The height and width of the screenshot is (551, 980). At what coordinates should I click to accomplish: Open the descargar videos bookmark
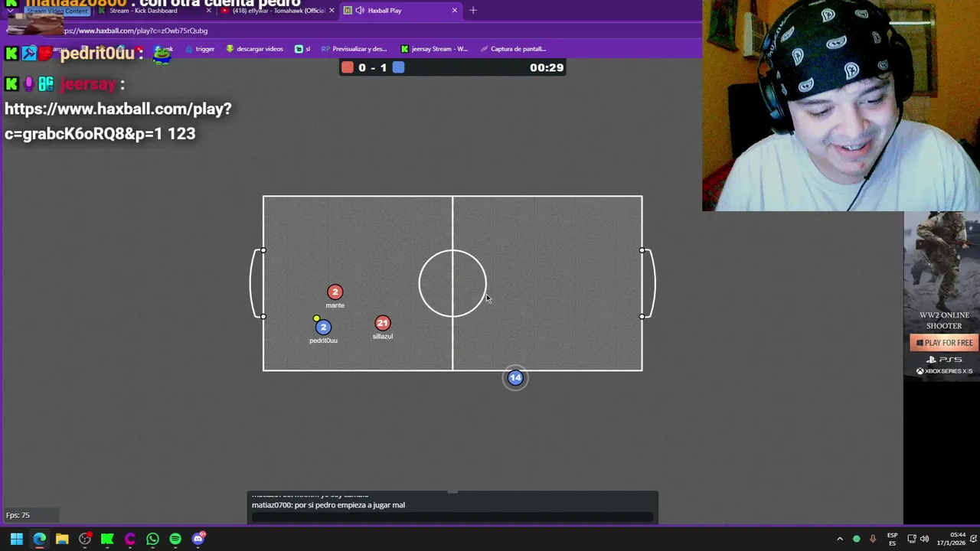[x=254, y=49]
